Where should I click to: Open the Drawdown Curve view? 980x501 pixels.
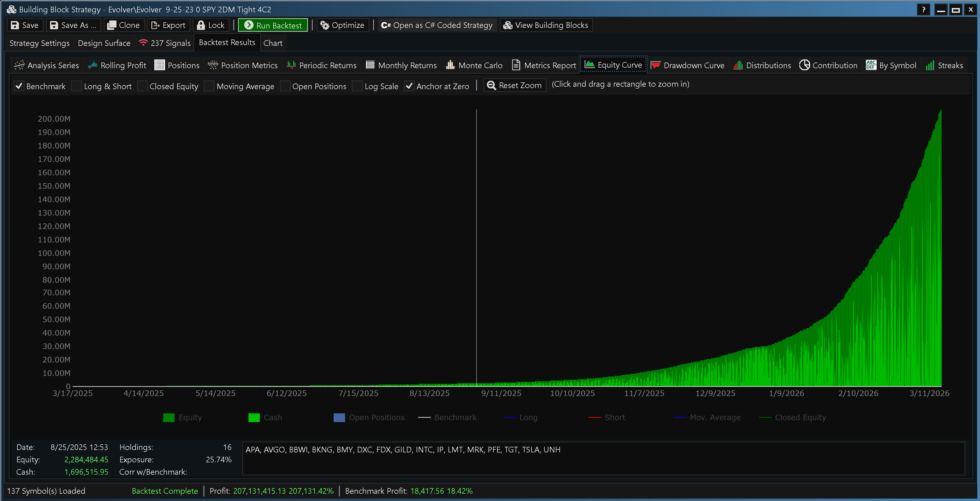tap(687, 66)
